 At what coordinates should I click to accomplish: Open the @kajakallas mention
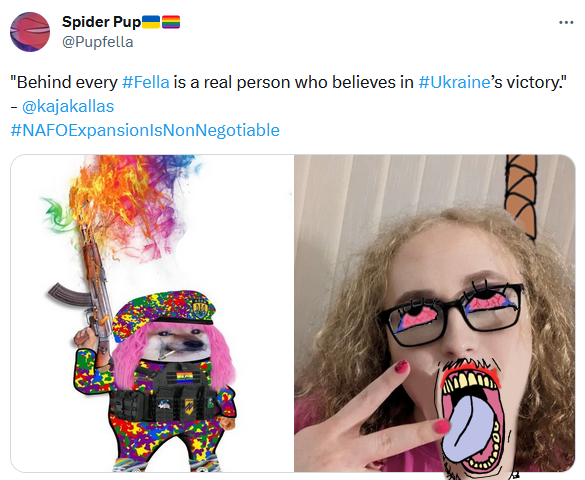tap(68, 106)
